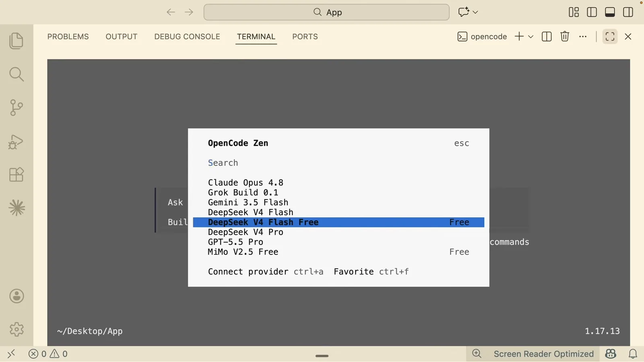Switch to the PROBLEMS tab
This screenshot has height=362, width=644.
(x=68, y=37)
